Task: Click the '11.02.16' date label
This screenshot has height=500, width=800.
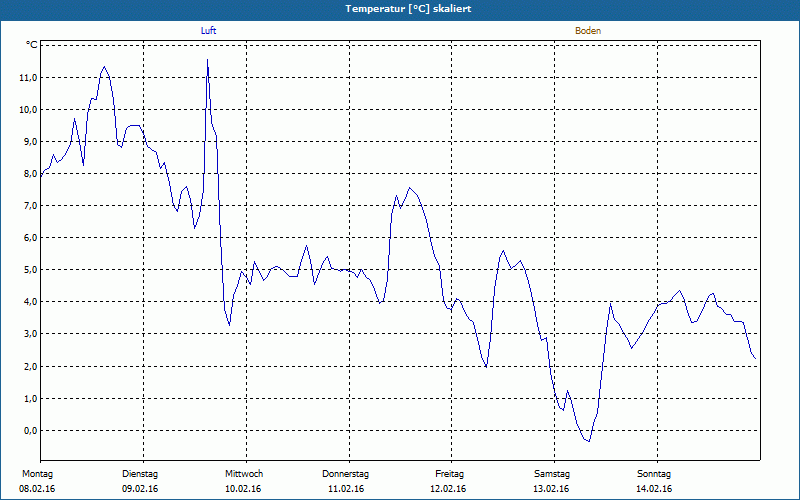Action: click(x=346, y=489)
